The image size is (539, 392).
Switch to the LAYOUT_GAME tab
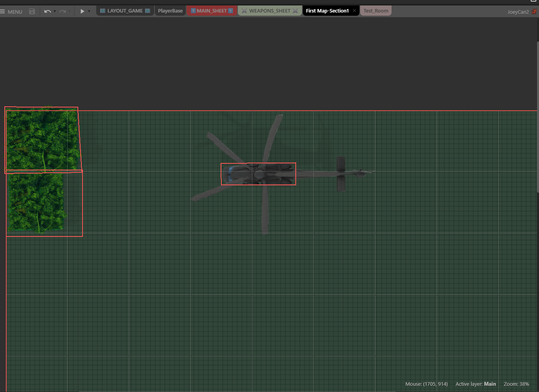(125, 11)
